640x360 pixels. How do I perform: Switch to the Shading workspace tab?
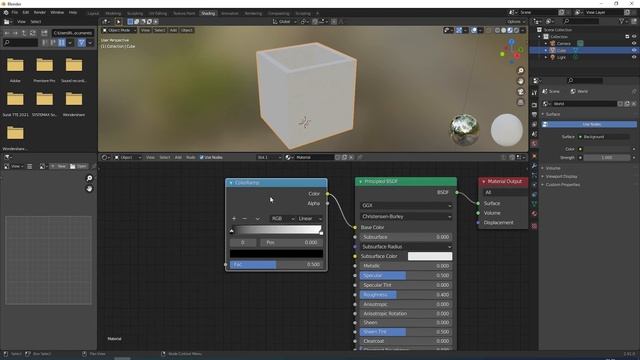(x=208, y=13)
